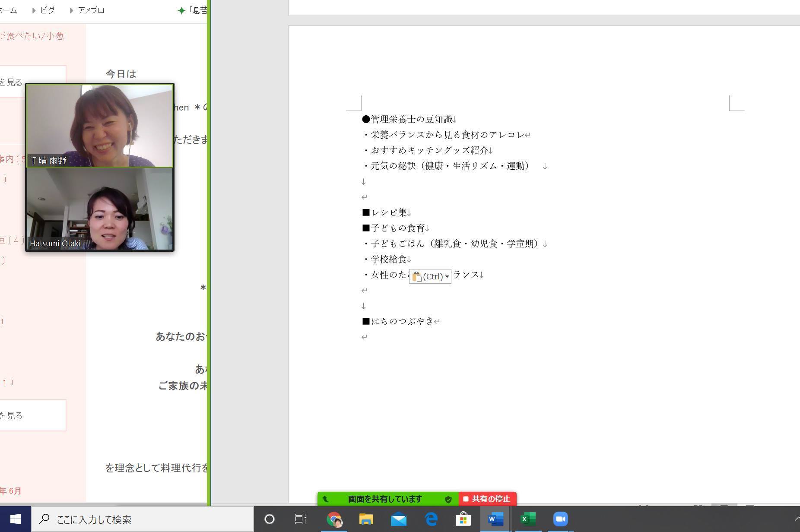Click the green shield icon on the sharing bar
800x532 pixels.
448,499
